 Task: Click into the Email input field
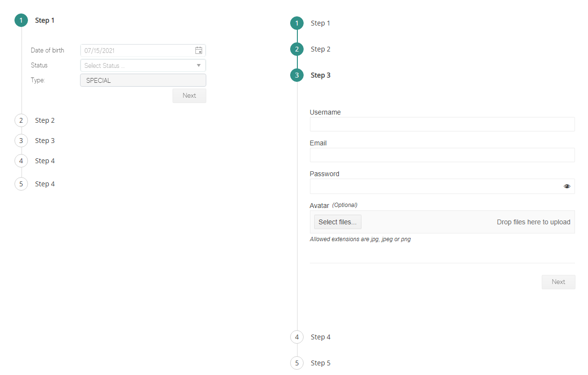point(442,155)
